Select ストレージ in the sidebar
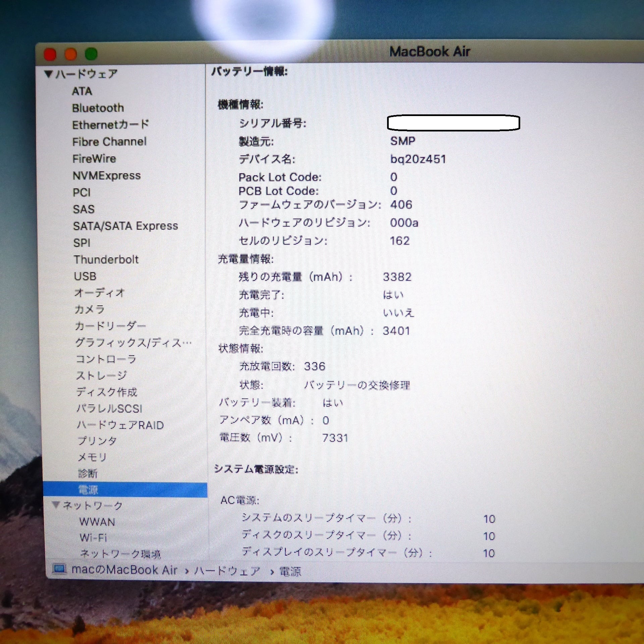644x644 pixels. (101, 375)
